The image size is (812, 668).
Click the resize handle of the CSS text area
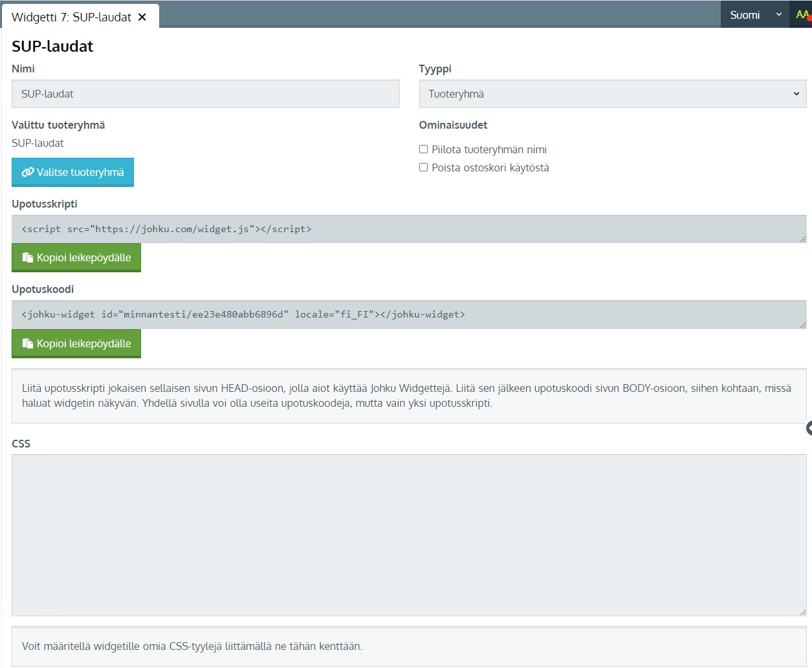click(x=802, y=612)
